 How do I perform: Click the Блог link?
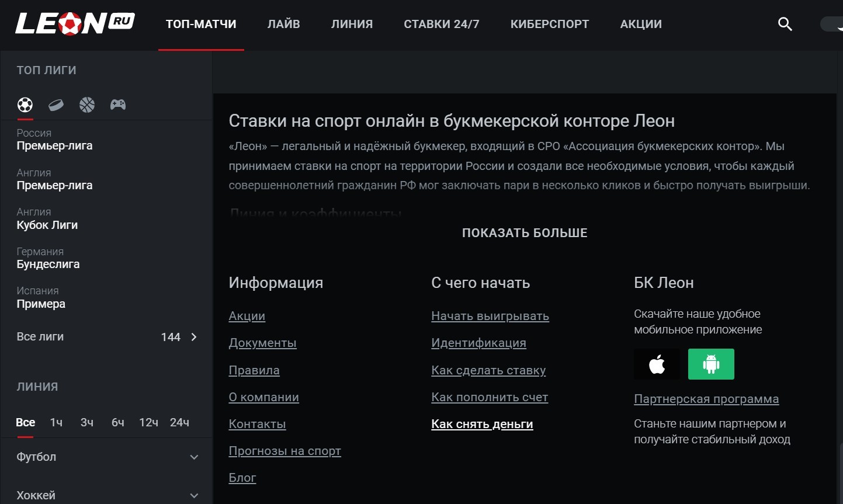point(242,478)
